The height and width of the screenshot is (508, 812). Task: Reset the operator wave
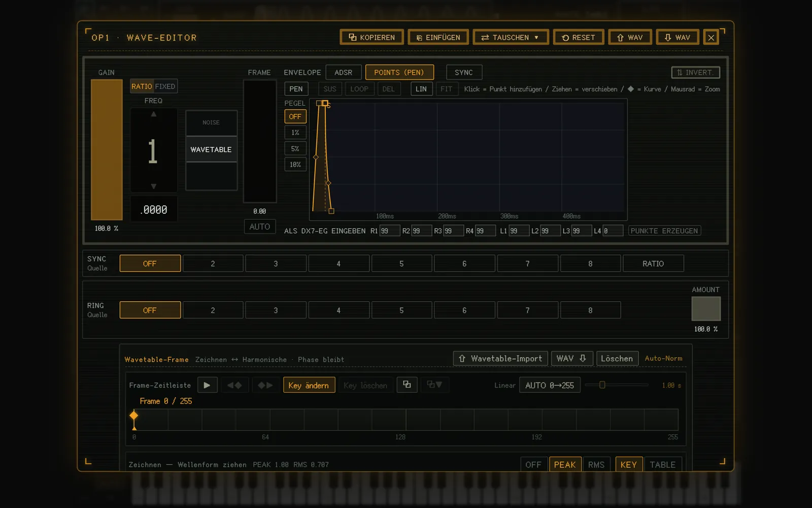(x=579, y=38)
